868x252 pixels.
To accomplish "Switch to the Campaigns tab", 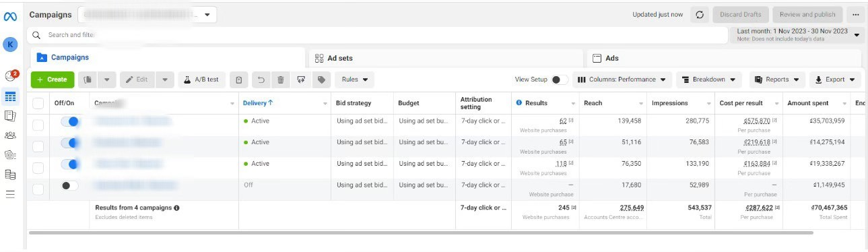I will click(167, 58).
